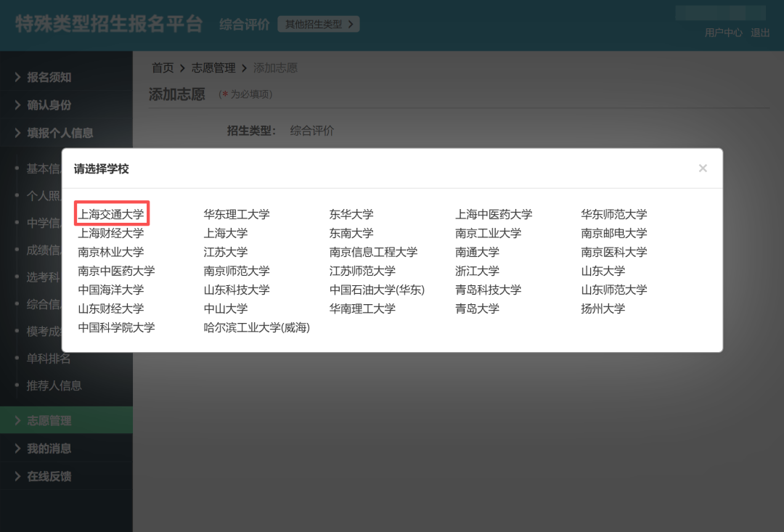Select 南京邮电大学

point(614,233)
